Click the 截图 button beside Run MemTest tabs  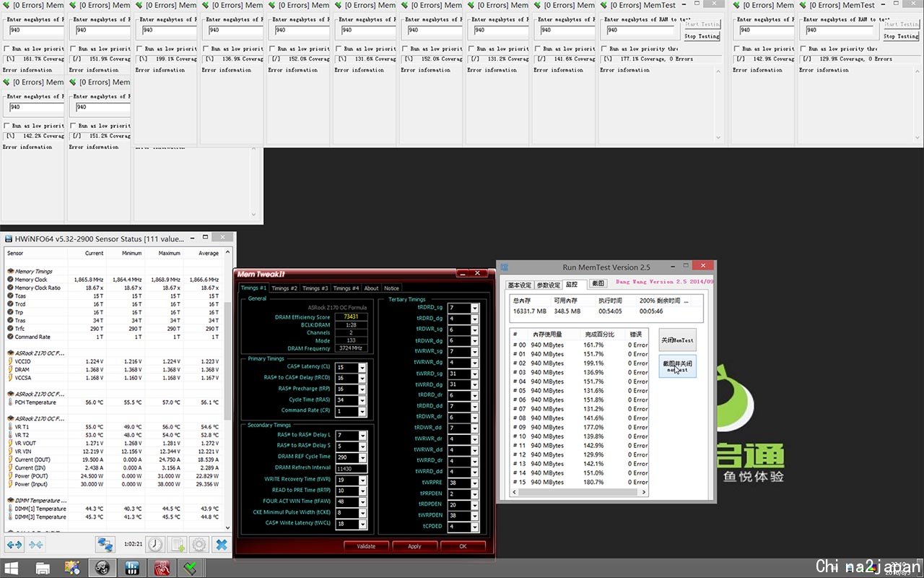click(598, 284)
